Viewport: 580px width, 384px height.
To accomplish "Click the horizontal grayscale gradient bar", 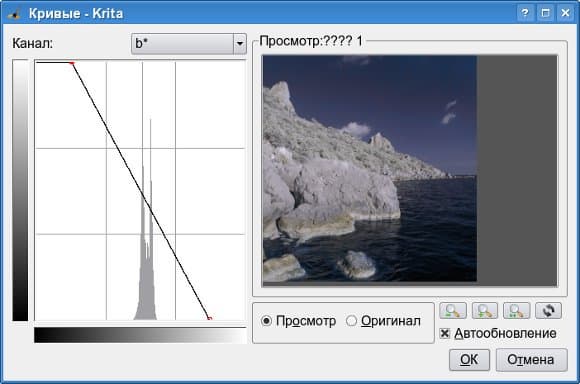I will (x=140, y=335).
